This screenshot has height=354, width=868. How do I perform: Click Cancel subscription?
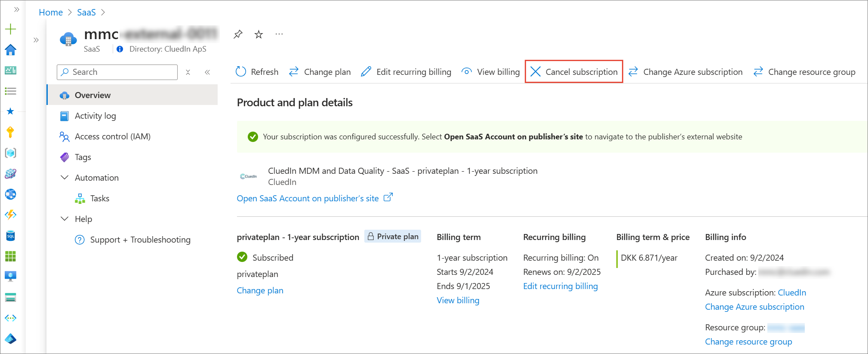coord(574,72)
